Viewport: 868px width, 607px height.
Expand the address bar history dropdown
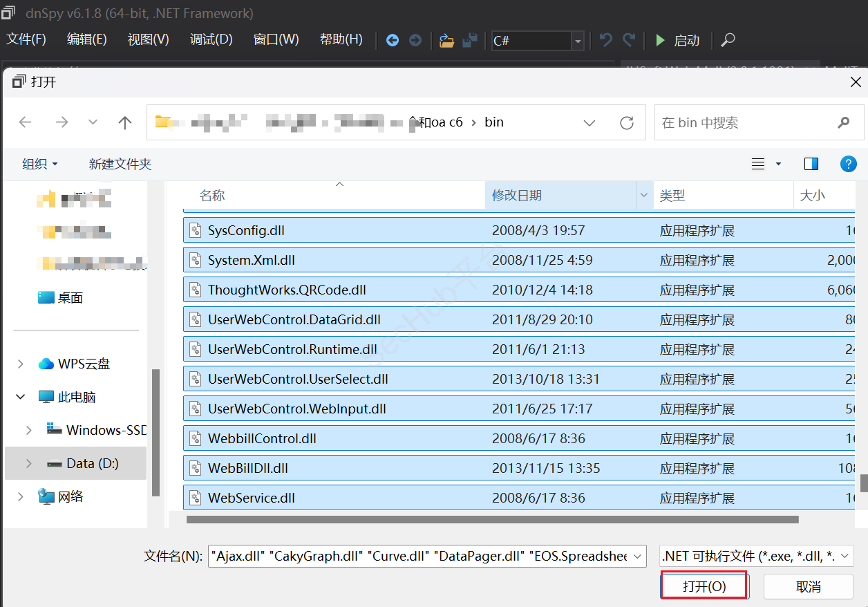point(589,122)
